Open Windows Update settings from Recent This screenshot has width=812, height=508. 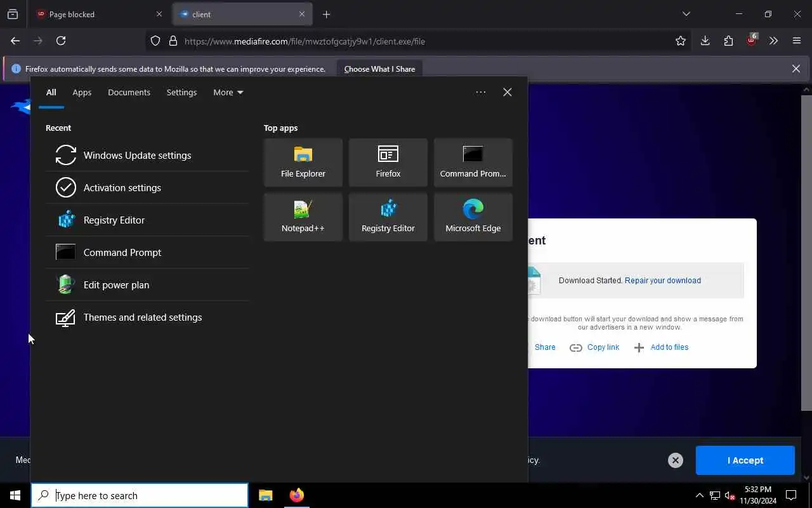[147, 155]
